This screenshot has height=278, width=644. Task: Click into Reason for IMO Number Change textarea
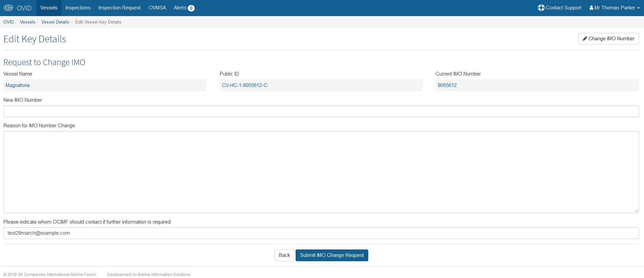pos(321,172)
